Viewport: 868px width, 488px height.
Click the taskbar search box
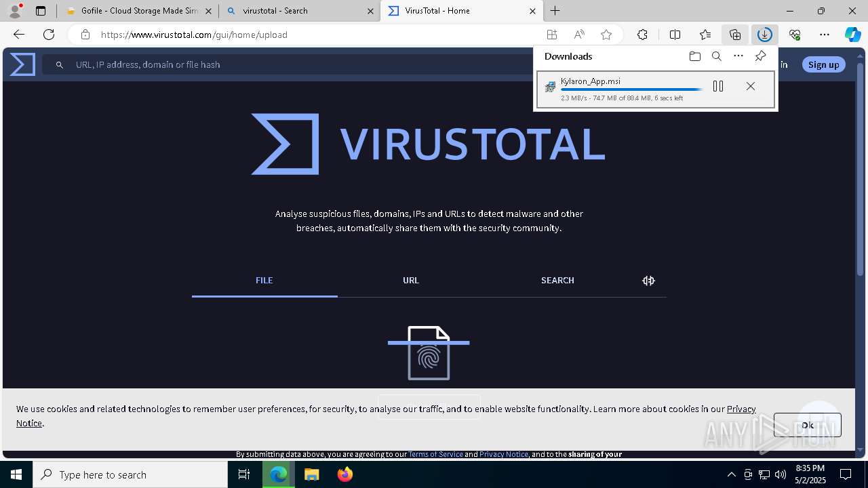coord(130,474)
